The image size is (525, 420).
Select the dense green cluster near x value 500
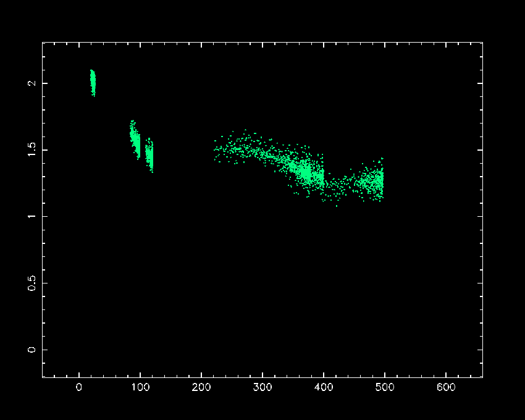click(370, 181)
